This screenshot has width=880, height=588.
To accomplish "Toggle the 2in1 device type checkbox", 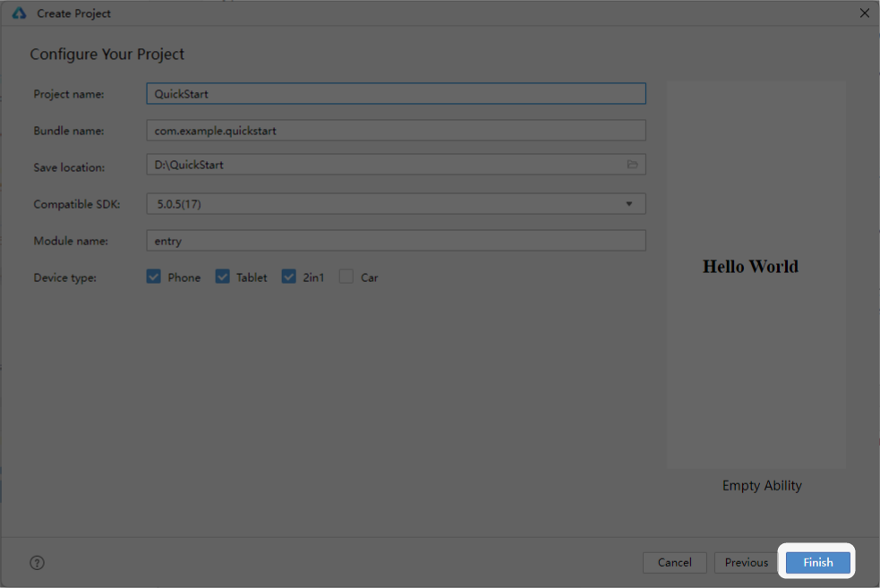I will [x=288, y=277].
